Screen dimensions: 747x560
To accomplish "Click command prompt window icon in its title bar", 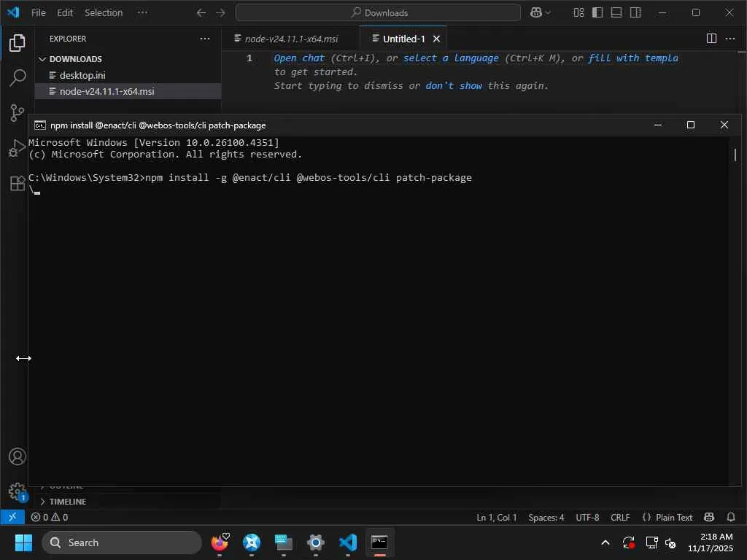I will (x=40, y=125).
